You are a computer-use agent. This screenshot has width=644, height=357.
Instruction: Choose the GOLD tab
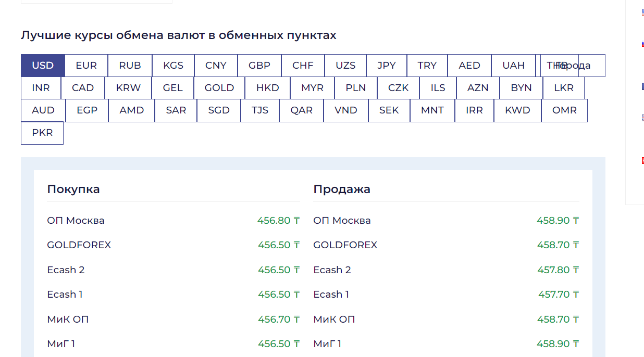point(219,88)
